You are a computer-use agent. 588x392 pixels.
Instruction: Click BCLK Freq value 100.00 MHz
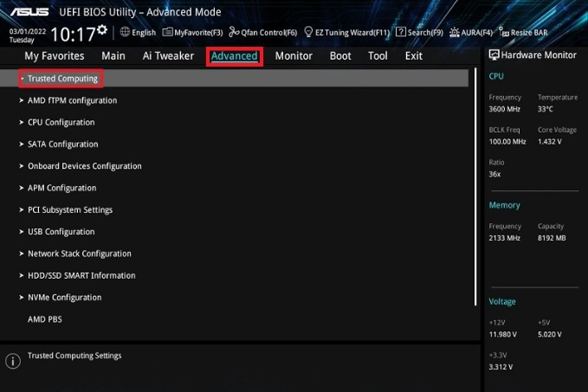tap(507, 142)
